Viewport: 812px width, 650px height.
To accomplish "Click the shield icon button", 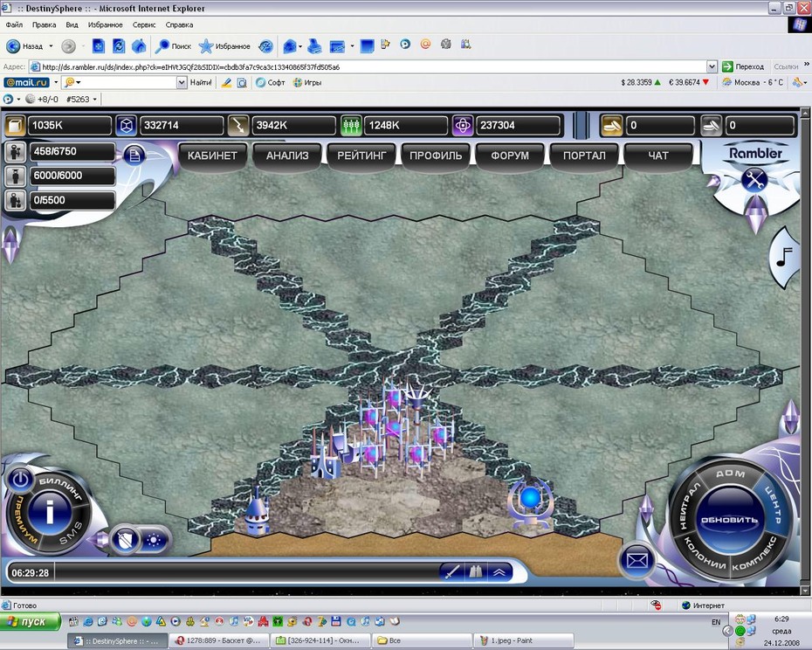I will point(126,541).
